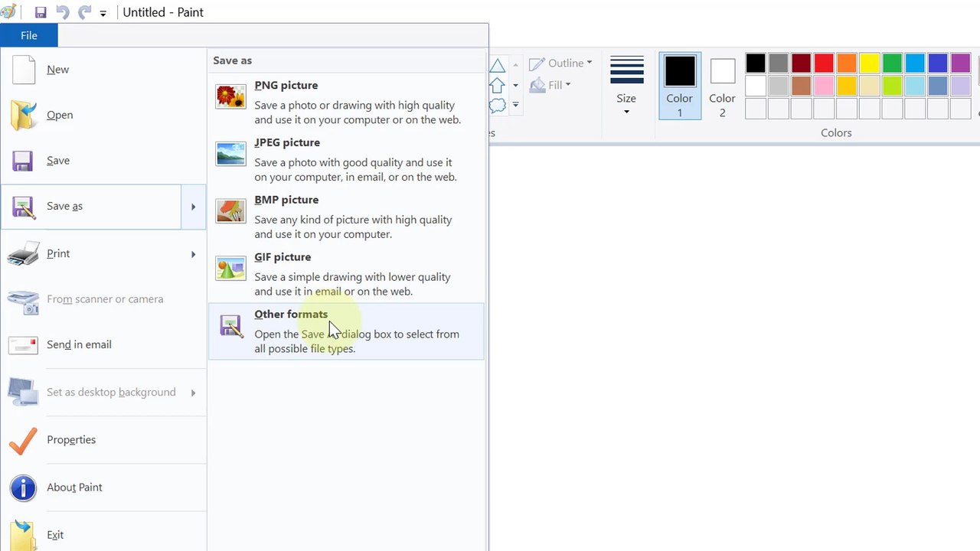Click the GIF picture shapes icon
Screen dimensions: 980x551
(230, 269)
